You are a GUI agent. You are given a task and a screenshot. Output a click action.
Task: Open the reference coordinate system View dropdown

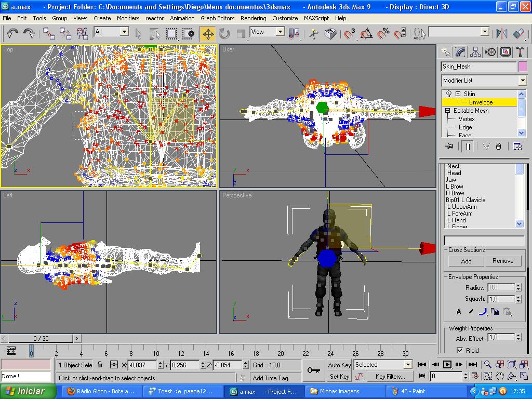280,32
